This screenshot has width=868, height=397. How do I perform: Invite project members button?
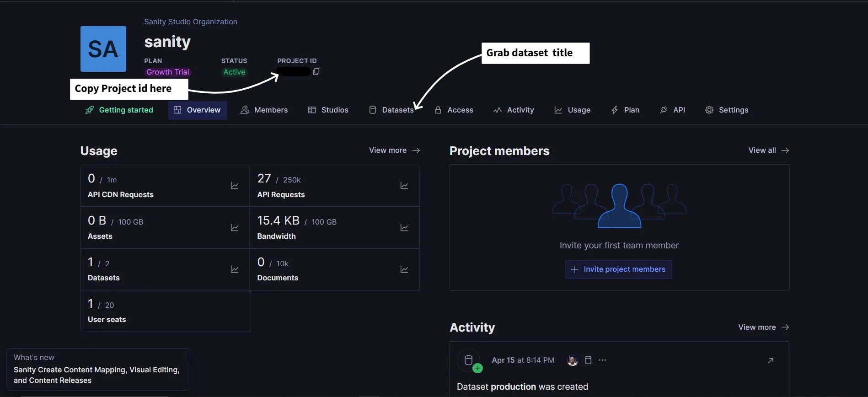click(619, 269)
